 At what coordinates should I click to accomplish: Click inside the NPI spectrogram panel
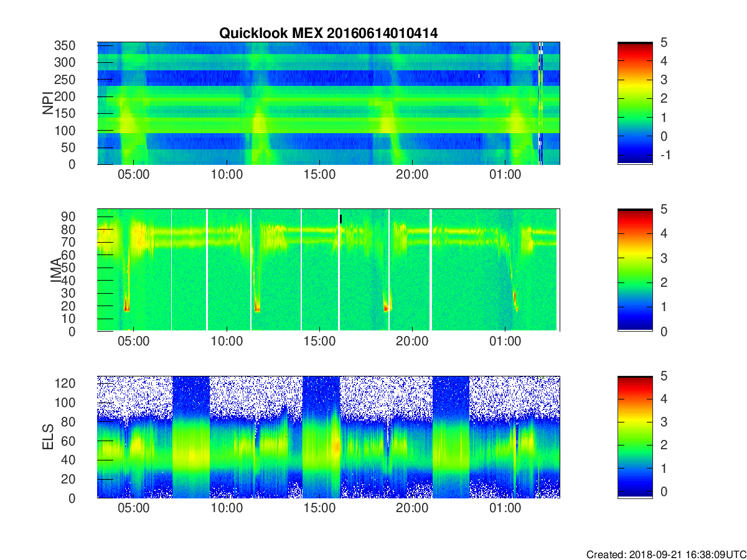[329, 103]
